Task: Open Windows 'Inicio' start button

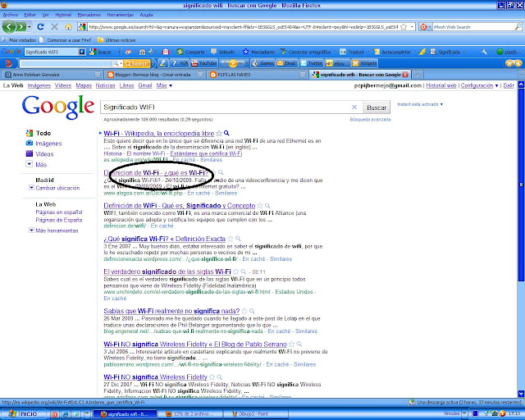Action: [x=22, y=414]
